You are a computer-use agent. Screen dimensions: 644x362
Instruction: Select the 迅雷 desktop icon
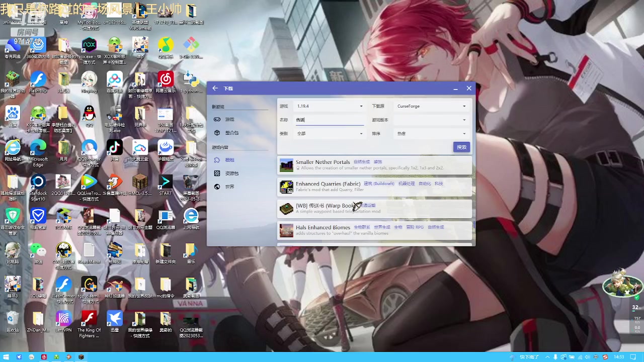coord(115,322)
